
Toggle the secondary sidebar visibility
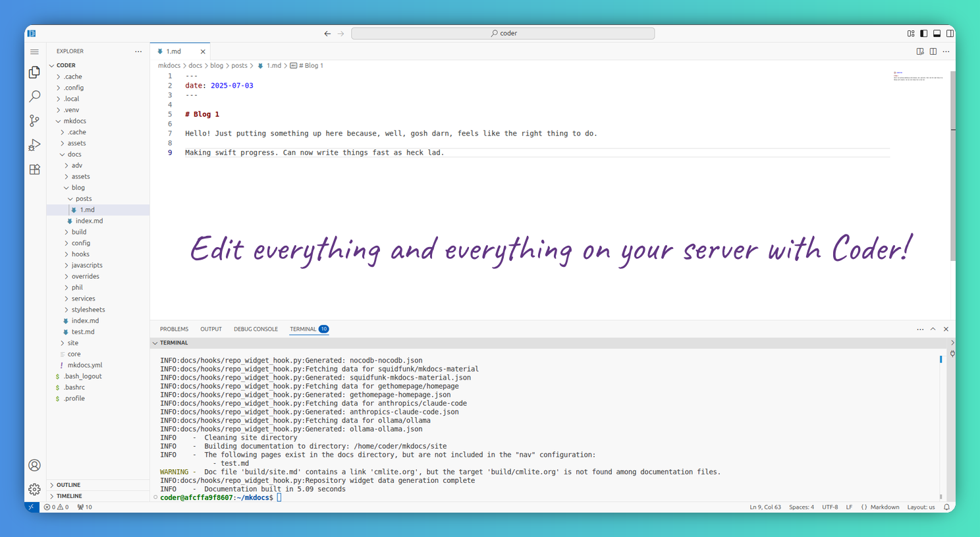point(950,34)
